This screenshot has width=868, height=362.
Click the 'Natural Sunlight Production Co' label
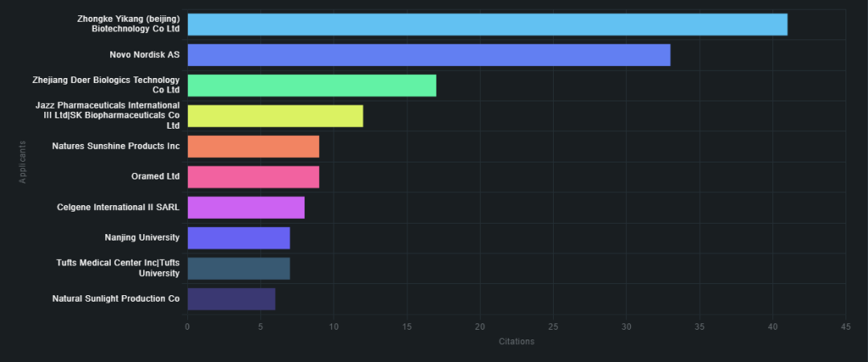116,298
